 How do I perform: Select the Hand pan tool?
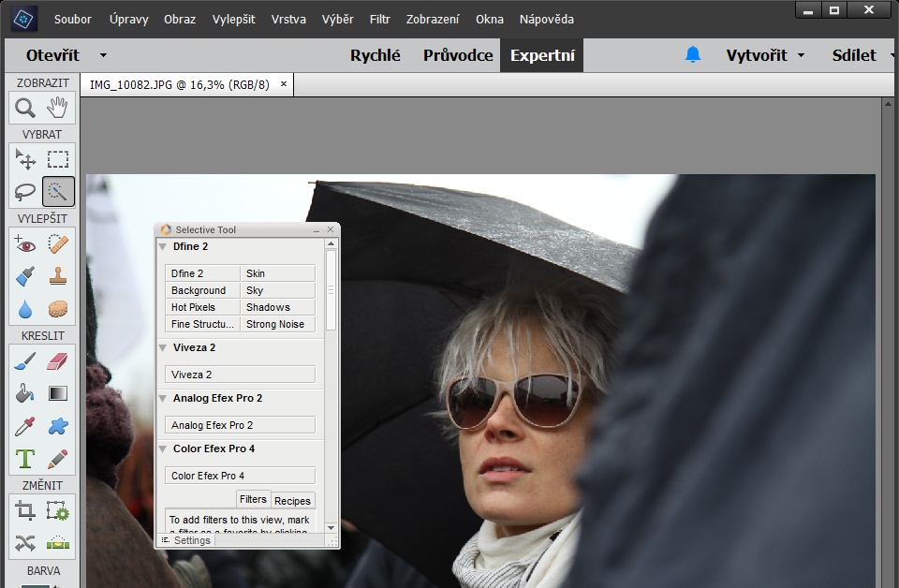pos(58,108)
